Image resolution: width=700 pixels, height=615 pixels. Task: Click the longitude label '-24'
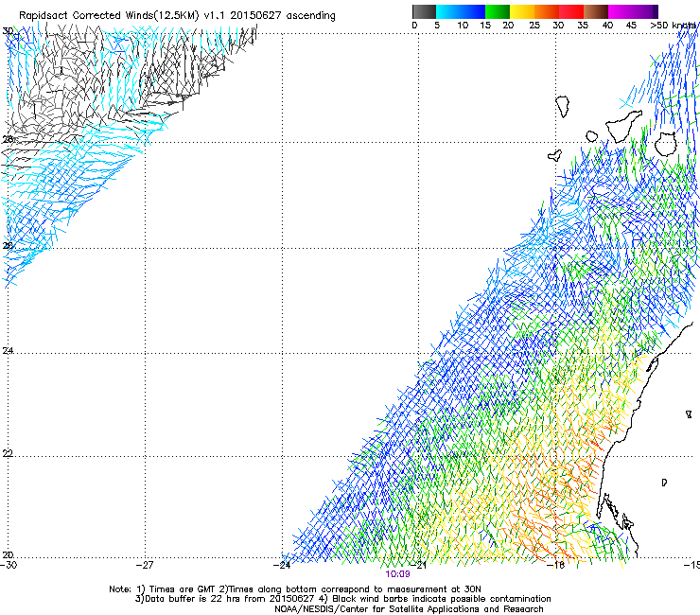pyautogui.click(x=282, y=566)
